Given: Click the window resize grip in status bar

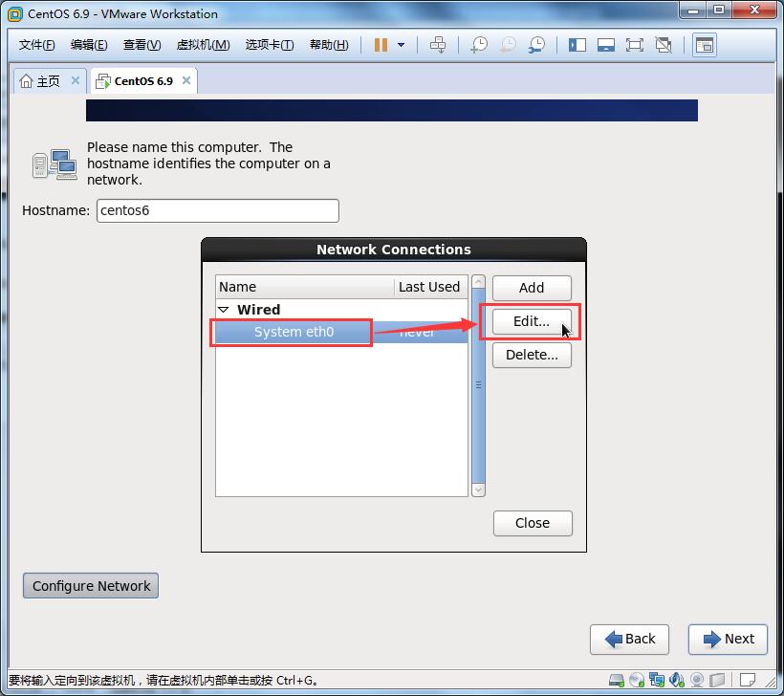Looking at the screenshot, I should [769, 681].
